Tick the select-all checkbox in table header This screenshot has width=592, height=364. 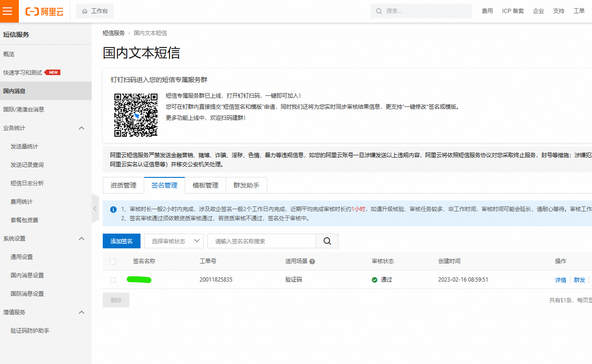(113, 262)
